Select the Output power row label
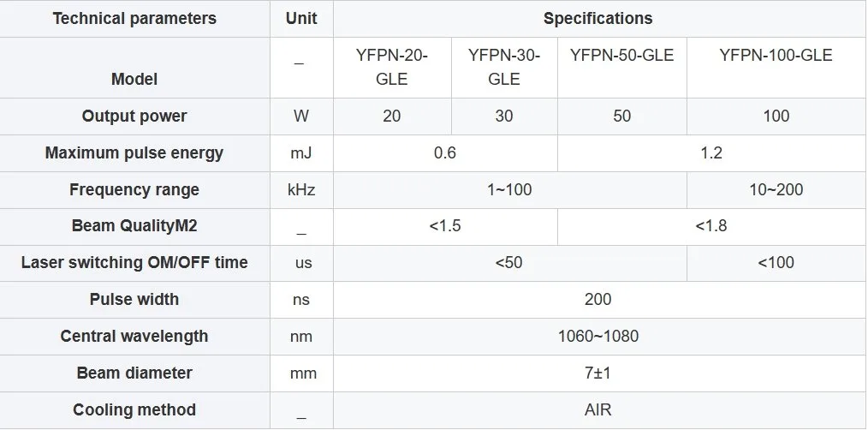The width and height of the screenshot is (868, 430). point(134,116)
